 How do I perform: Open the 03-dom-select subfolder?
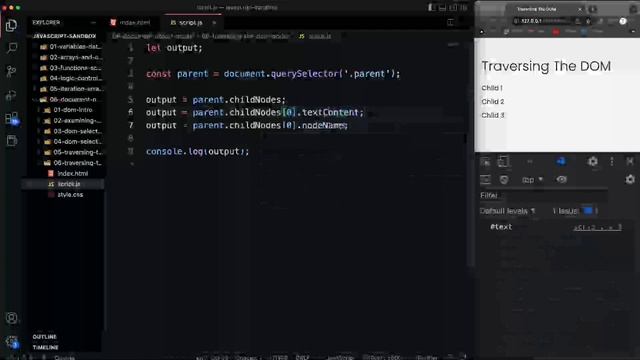73,131
